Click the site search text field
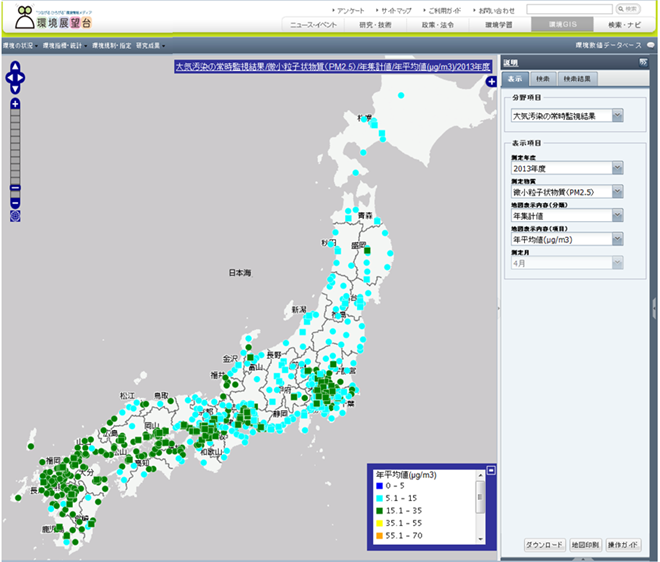Viewport: 660px width, 562px height. pos(568,8)
